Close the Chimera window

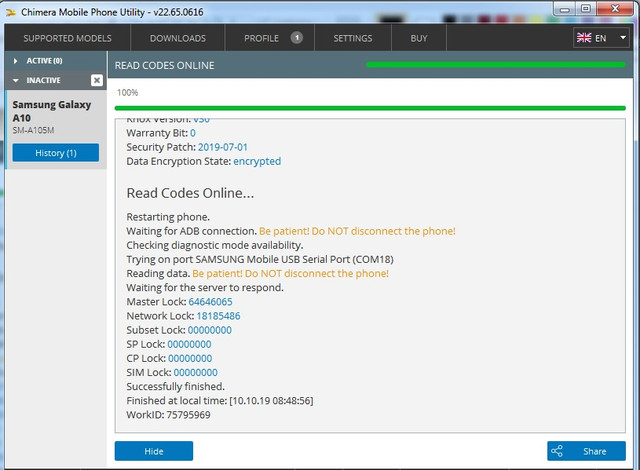[615, 9]
